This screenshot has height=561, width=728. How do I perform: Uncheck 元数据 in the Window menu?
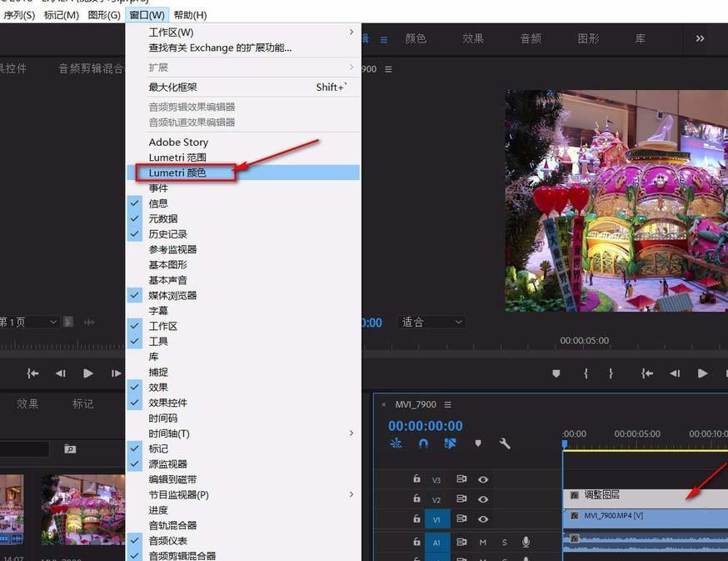(163, 218)
